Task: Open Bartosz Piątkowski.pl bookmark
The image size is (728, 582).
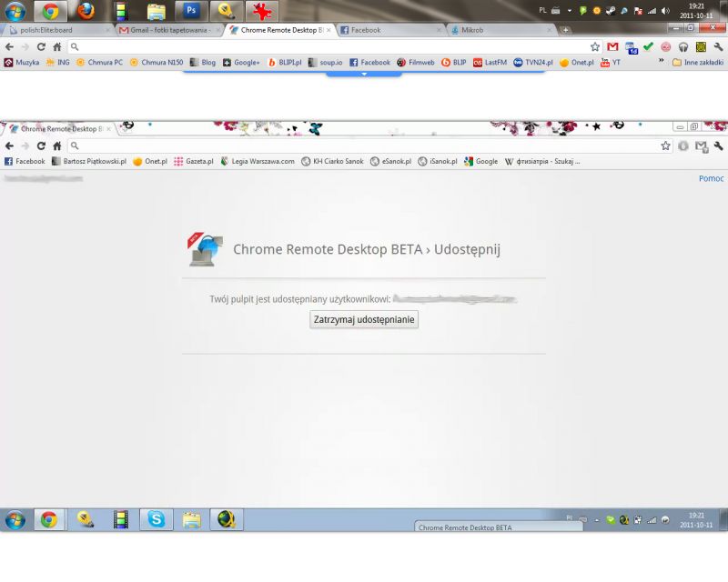Action: [x=89, y=161]
